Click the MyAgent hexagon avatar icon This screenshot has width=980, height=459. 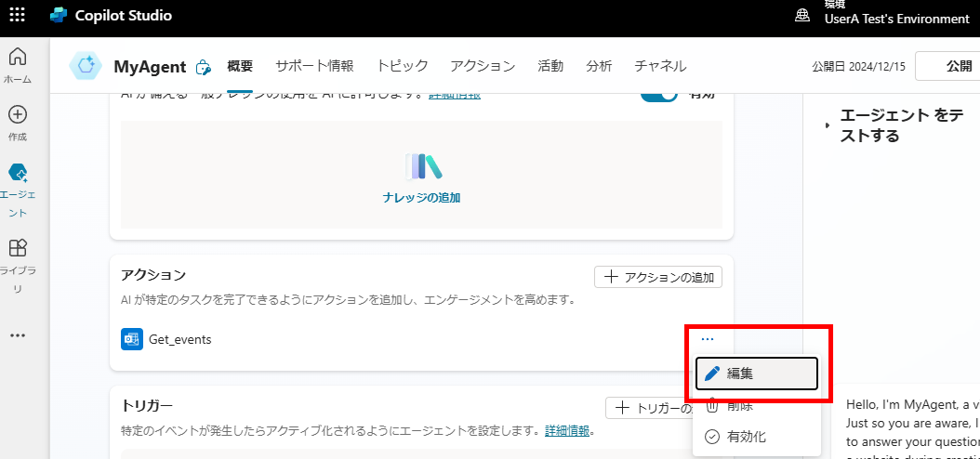click(x=86, y=66)
